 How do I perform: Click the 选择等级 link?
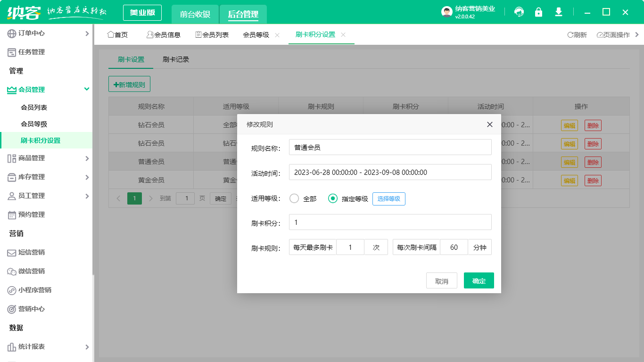[389, 198]
